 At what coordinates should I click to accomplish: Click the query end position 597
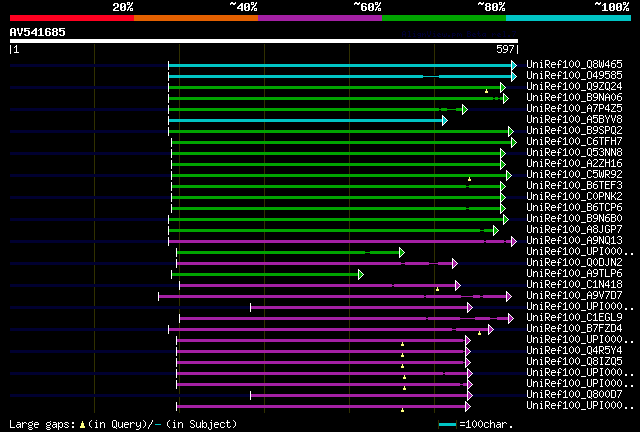click(505, 49)
